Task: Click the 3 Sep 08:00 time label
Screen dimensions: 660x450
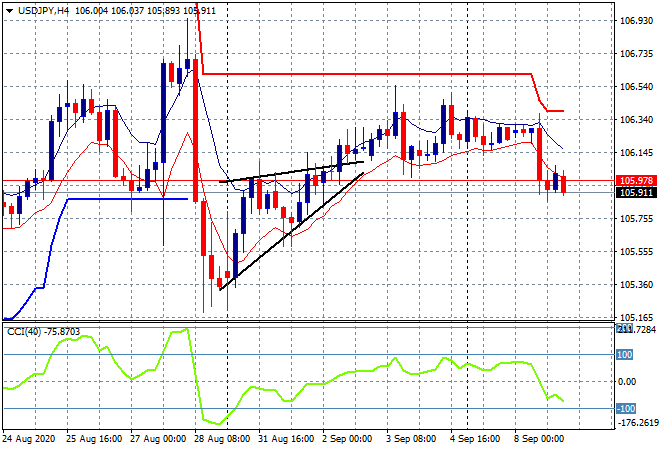Action: [x=411, y=439]
